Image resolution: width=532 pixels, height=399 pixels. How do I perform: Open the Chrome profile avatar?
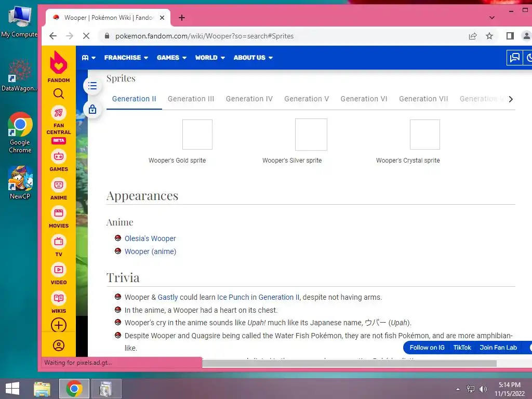(x=527, y=36)
